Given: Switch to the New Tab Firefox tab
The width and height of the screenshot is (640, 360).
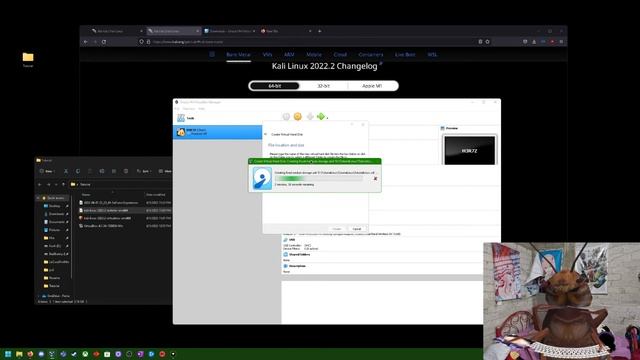Looking at the screenshot, I should pos(286,31).
